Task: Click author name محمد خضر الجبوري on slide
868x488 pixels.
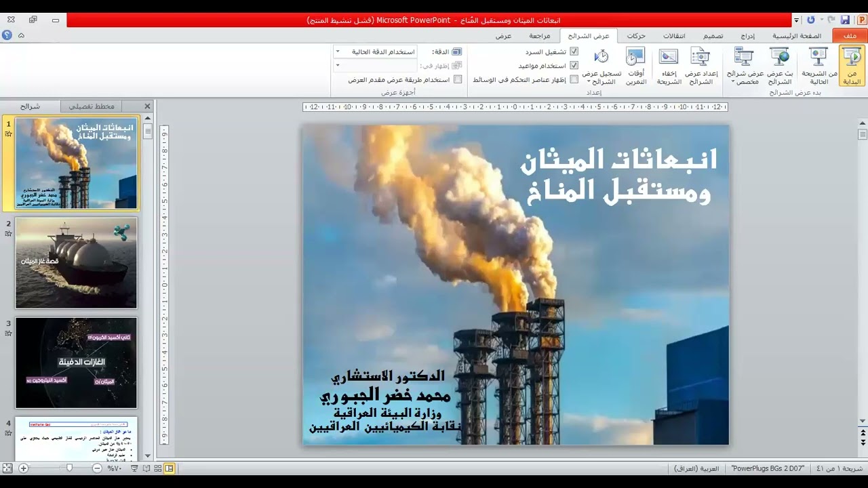Action: [387, 395]
